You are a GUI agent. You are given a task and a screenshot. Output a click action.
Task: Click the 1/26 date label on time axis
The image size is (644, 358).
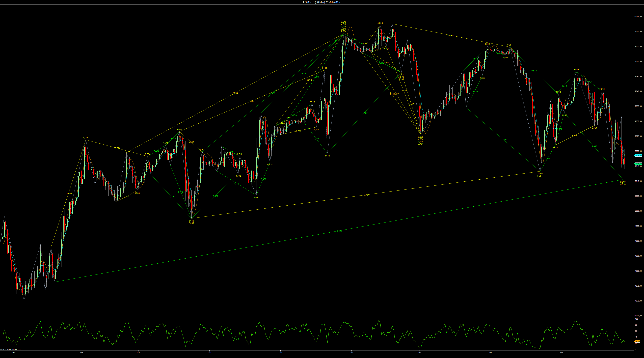[x=419, y=353]
